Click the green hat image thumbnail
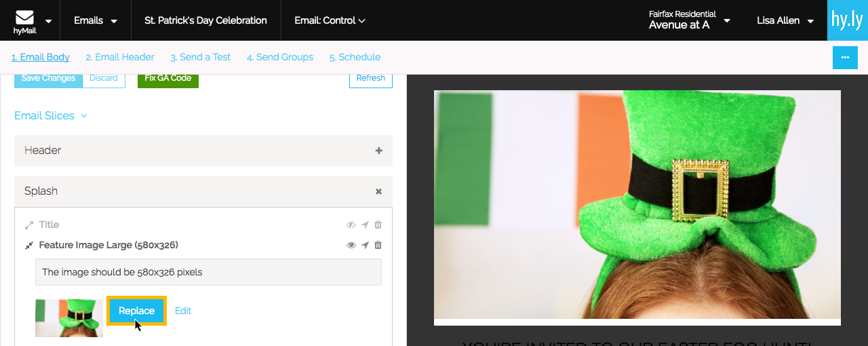868x346 pixels. tap(69, 318)
